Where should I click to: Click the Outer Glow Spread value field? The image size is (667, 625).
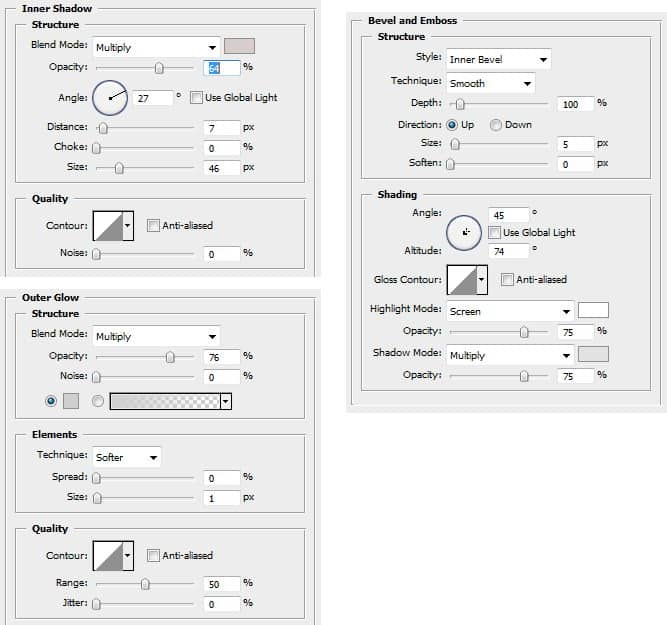(x=222, y=478)
